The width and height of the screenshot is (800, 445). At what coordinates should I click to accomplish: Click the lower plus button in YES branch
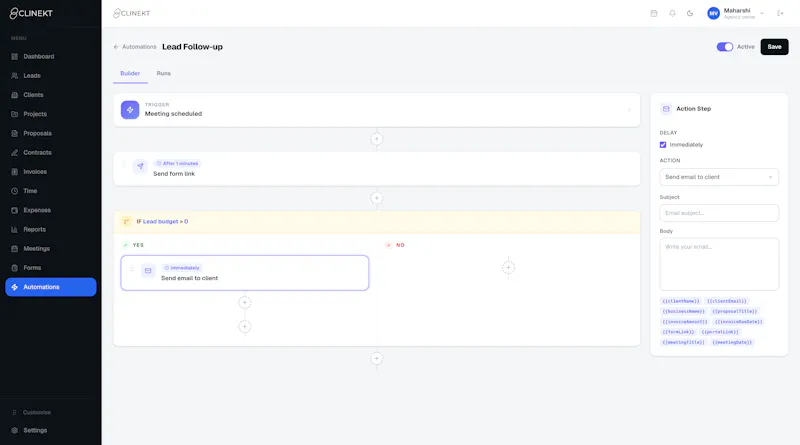pyautogui.click(x=245, y=327)
